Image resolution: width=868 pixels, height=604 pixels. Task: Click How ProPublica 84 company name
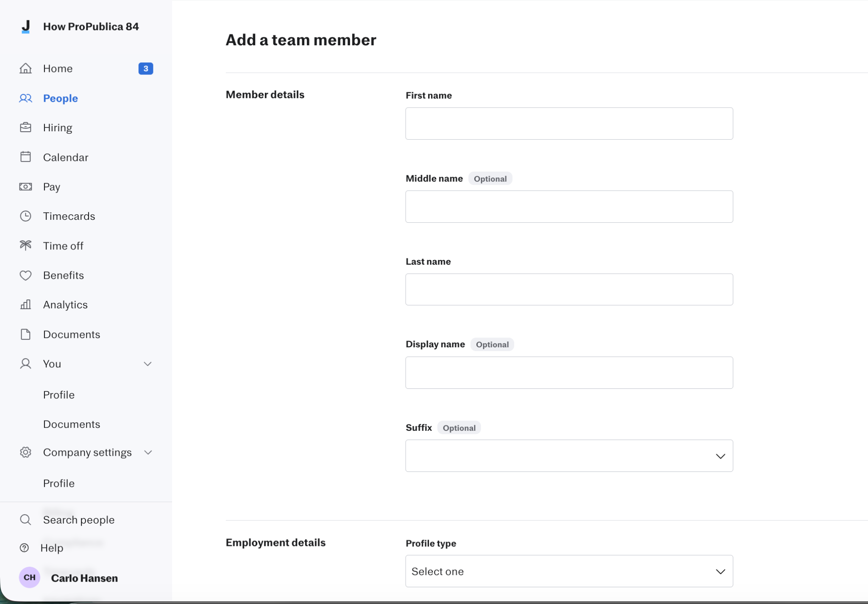pyautogui.click(x=91, y=27)
